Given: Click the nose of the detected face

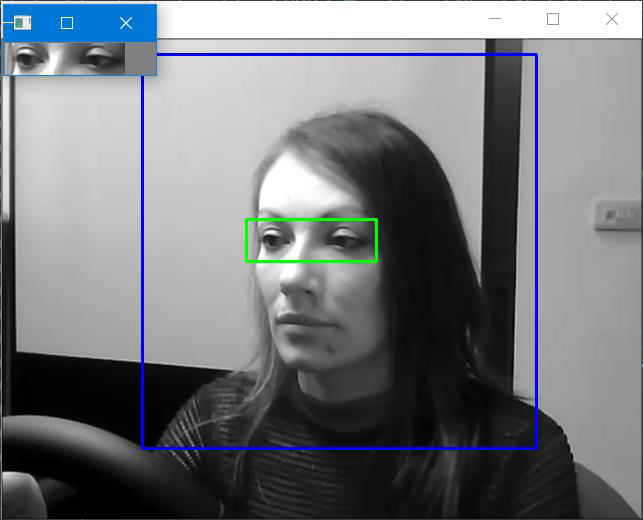Looking at the screenshot, I should tap(297, 283).
